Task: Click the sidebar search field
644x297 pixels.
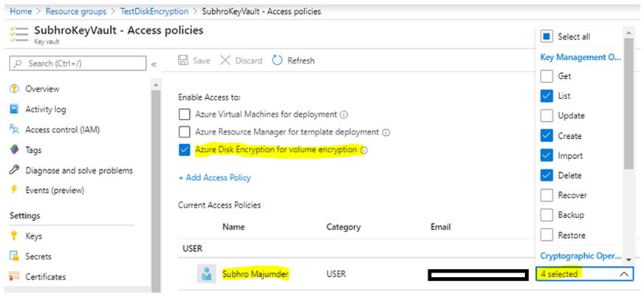Action: [78, 64]
